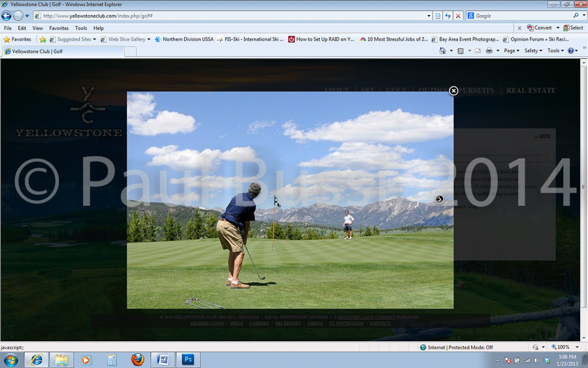Open Calculator icon on taskbar
588x368 pixels.
click(x=112, y=360)
